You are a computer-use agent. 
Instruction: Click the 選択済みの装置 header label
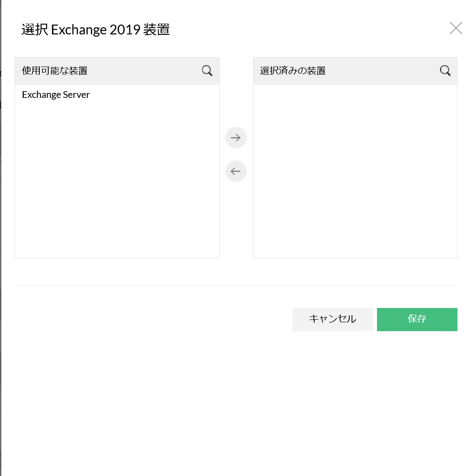pyautogui.click(x=293, y=71)
